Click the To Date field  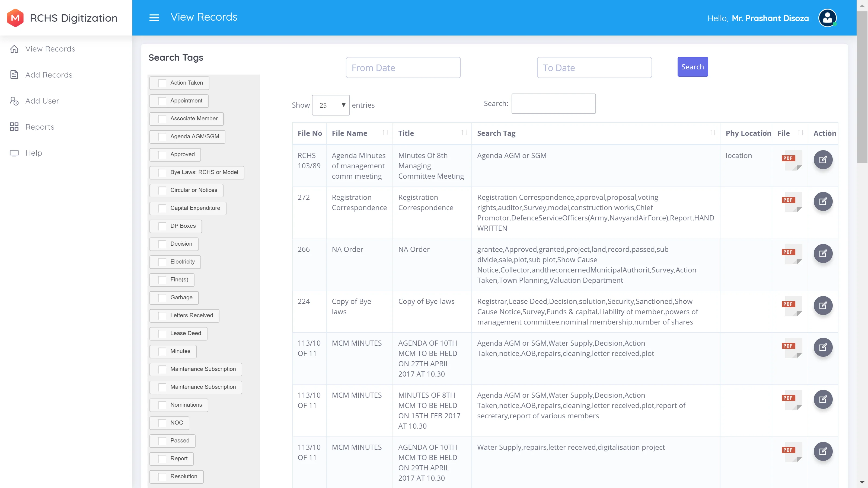pos(594,67)
